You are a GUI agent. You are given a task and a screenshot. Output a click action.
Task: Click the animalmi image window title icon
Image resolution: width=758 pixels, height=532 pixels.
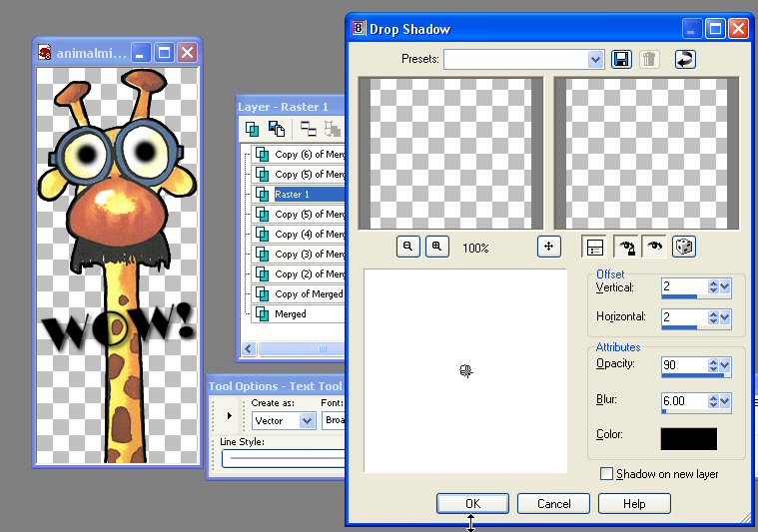click(x=45, y=52)
